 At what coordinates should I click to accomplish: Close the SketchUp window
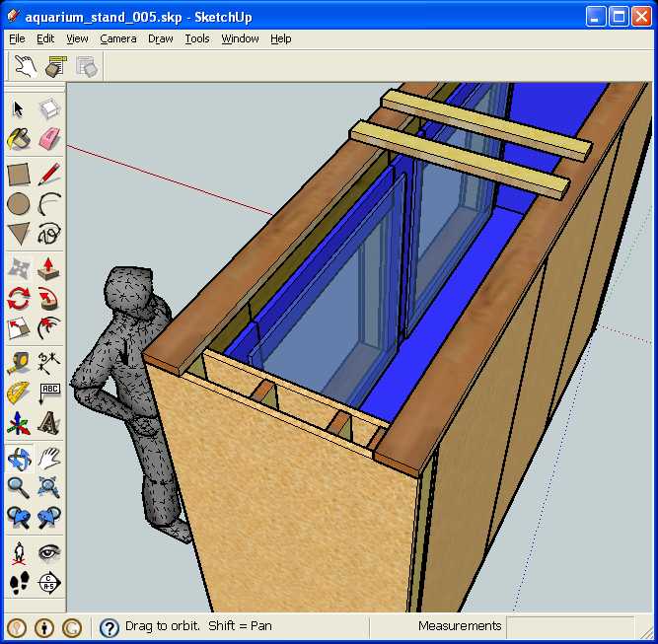pos(641,17)
